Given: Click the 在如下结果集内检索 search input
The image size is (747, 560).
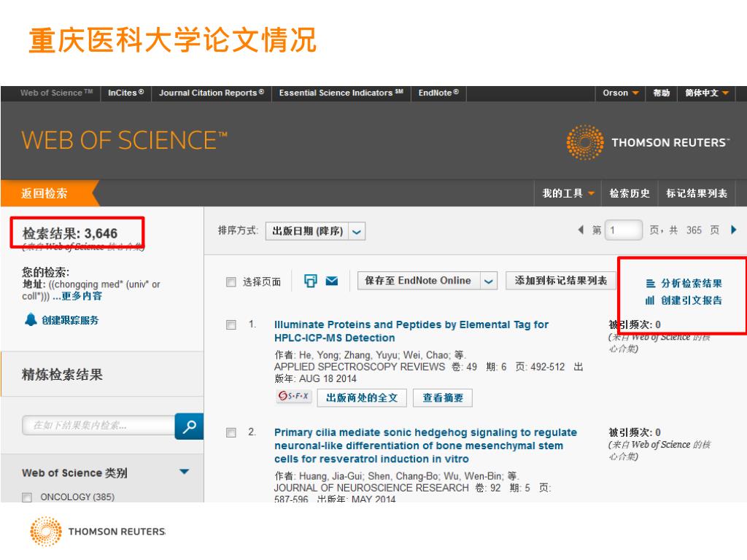Looking at the screenshot, I should 98,425.
